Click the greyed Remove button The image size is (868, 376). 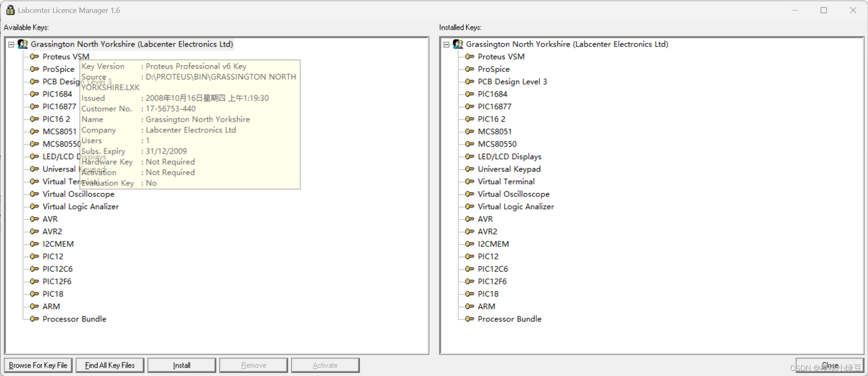click(254, 365)
